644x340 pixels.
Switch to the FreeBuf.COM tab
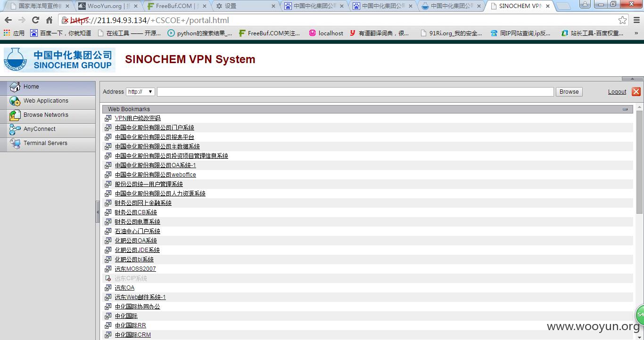coord(175,6)
